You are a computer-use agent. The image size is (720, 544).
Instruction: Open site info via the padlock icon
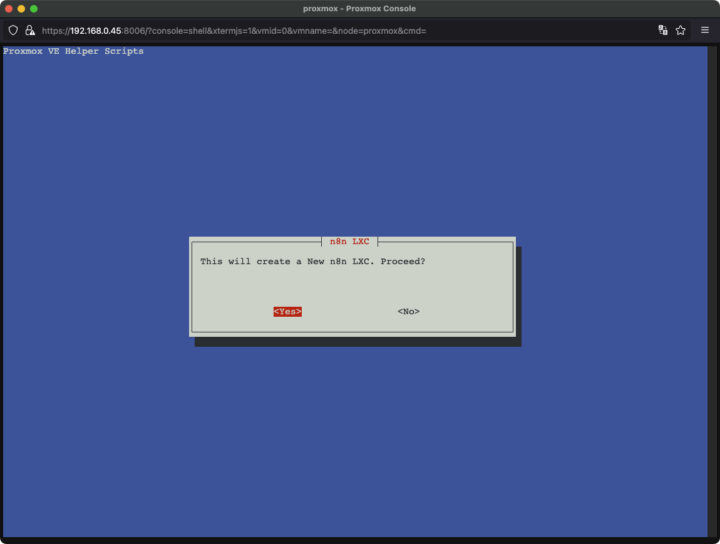[29, 30]
